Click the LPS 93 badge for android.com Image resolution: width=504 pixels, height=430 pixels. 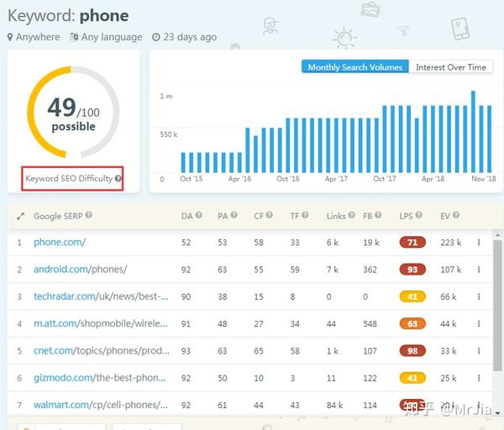(x=412, y=270)
